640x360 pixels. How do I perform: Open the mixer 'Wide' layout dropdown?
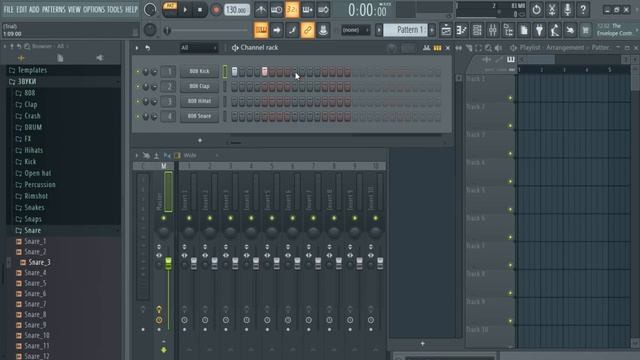pos(200,156)
